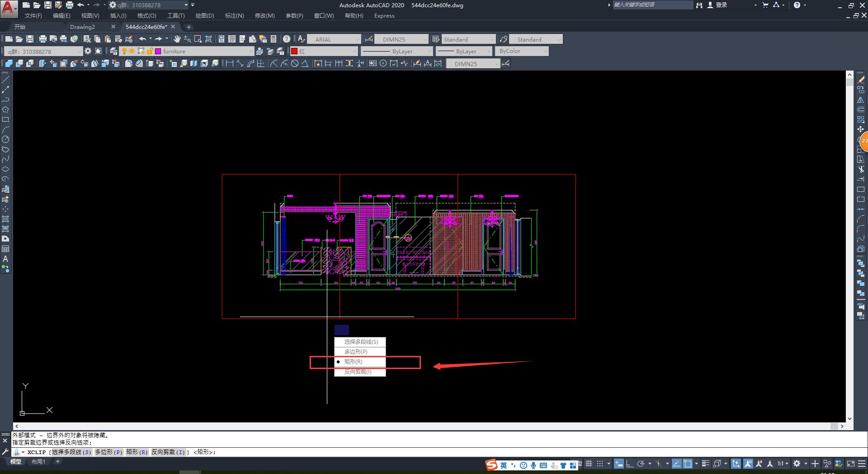Screen dimensions: 868x474
Task: Select the Line draw tool
Action: point(5,80)
